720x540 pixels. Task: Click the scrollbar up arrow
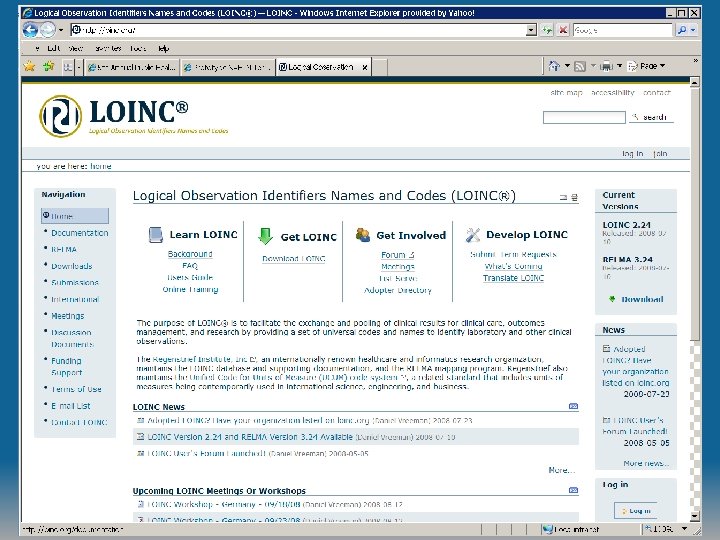tap(695, 83)
